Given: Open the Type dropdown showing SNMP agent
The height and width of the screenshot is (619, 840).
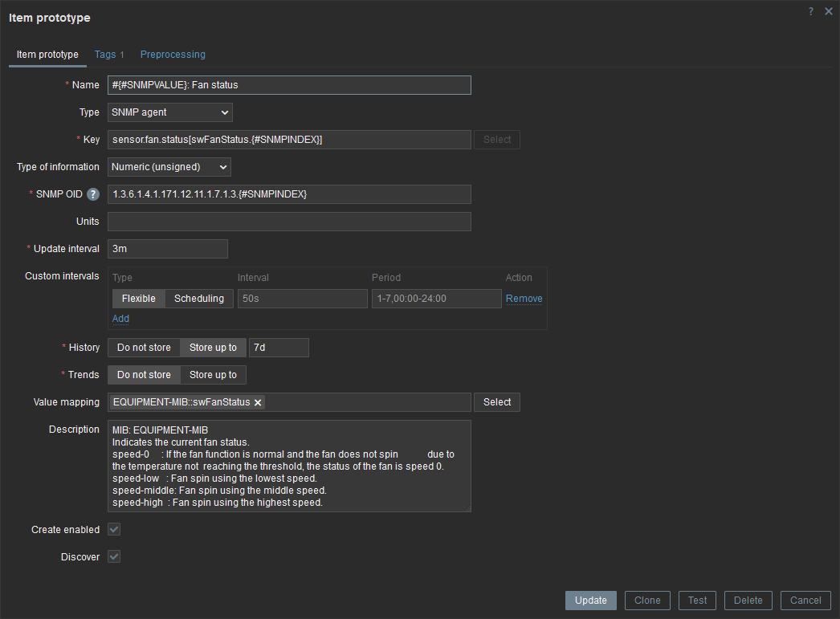Looking at the screenshot, I should (170, 112).
